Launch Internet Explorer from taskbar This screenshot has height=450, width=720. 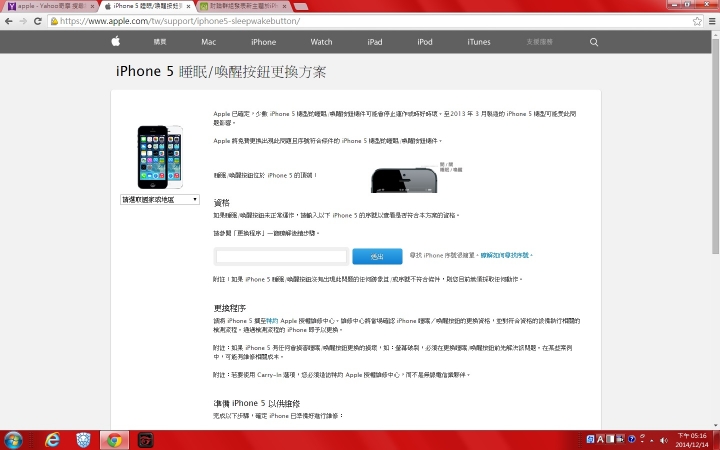[52, 440]
